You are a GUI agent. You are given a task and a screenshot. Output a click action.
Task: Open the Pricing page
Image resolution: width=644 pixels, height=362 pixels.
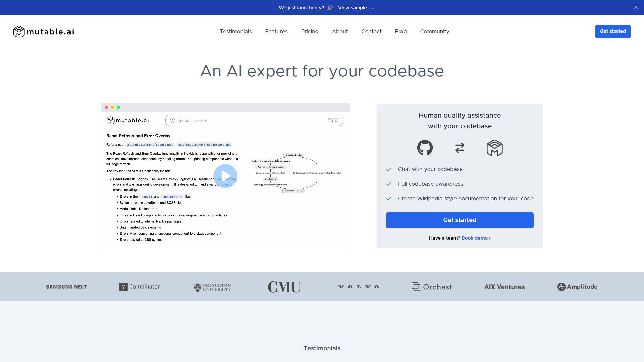[x=310, y=31]
